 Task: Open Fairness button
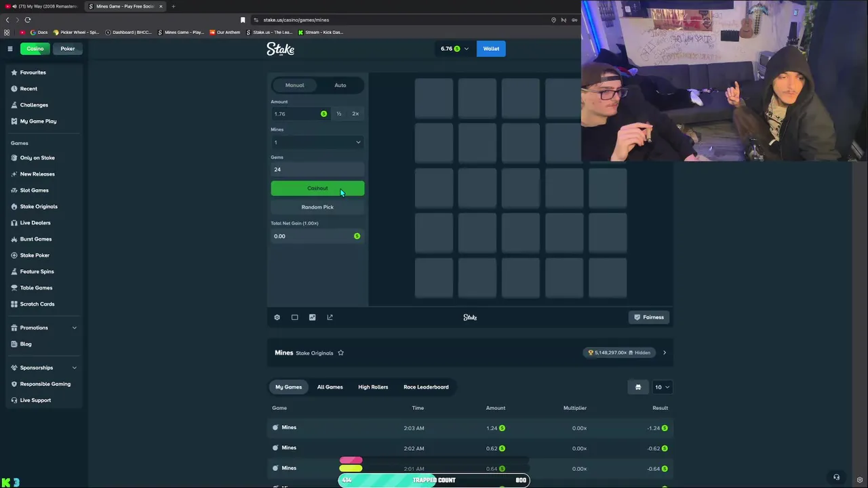[649, 317]
